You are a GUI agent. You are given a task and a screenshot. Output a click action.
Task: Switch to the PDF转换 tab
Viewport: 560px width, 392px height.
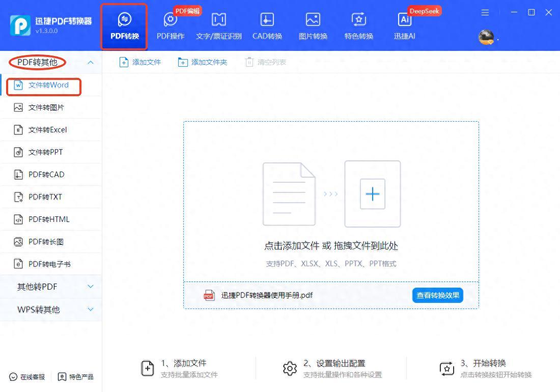[x=125, y=26]
